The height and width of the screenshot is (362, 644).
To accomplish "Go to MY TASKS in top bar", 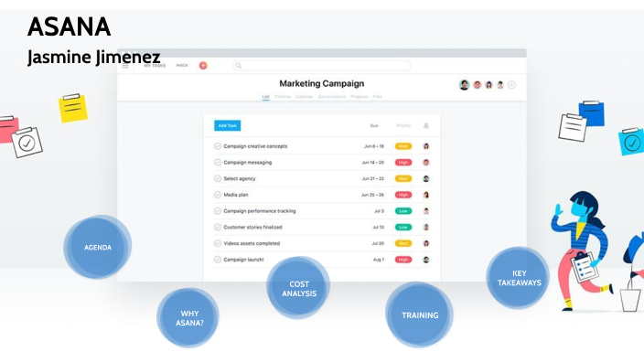I will pyautogui.click(x=155, y=65).
